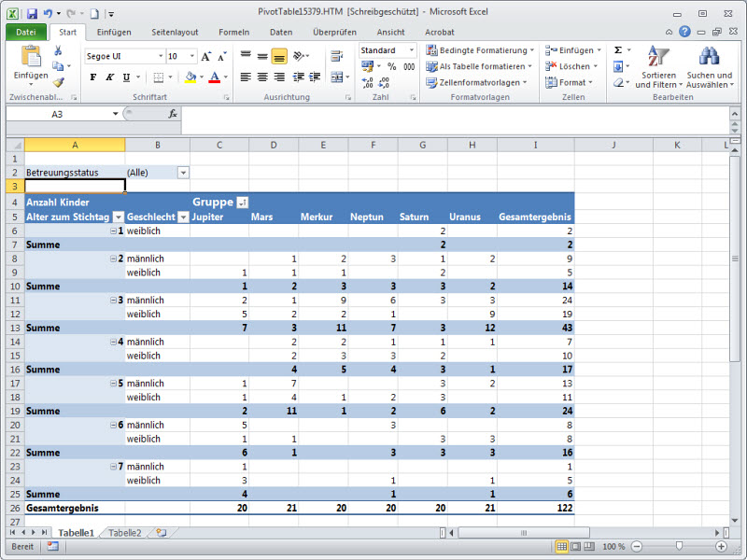
Task: Click the vertical scrollbar thumb
Action: 735,259
